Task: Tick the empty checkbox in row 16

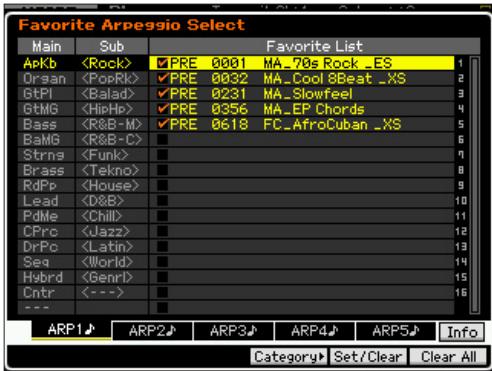Action: [163, 293]
